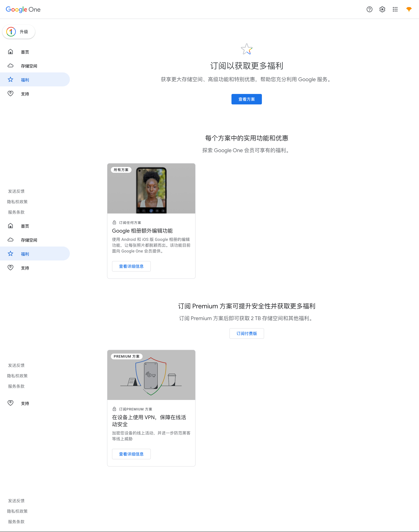The height and width of the screenshot is (532, 419).
Task: Click the heading '订阅以获取更多福利'
Action: coord(247,66)
